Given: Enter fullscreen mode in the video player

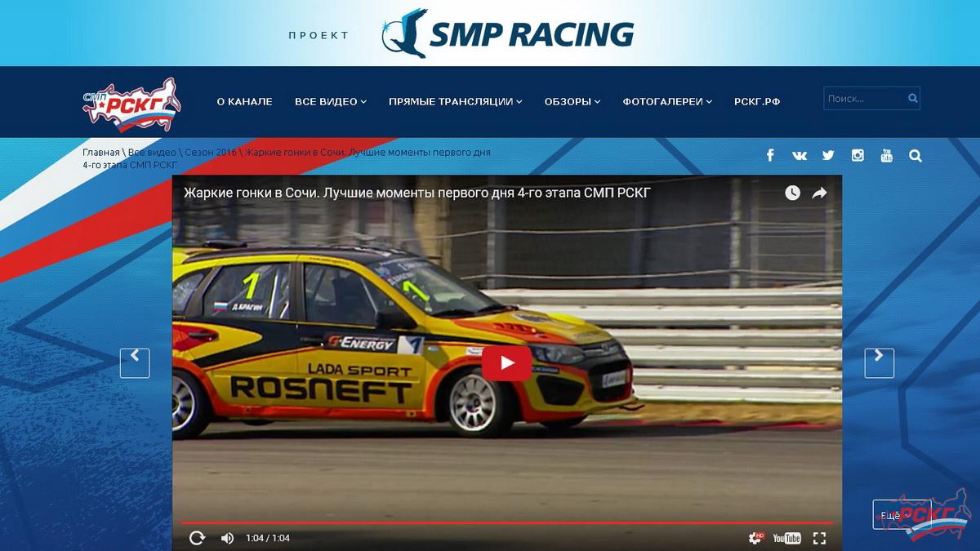Looking at the screenshot, I should pos(819,538).
